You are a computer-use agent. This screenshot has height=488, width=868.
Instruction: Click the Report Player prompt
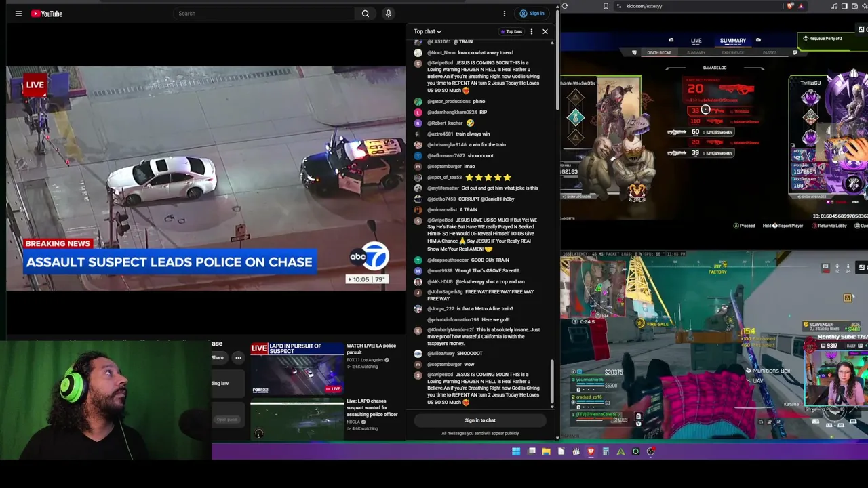pyautogui.click(x=783, y=226)
